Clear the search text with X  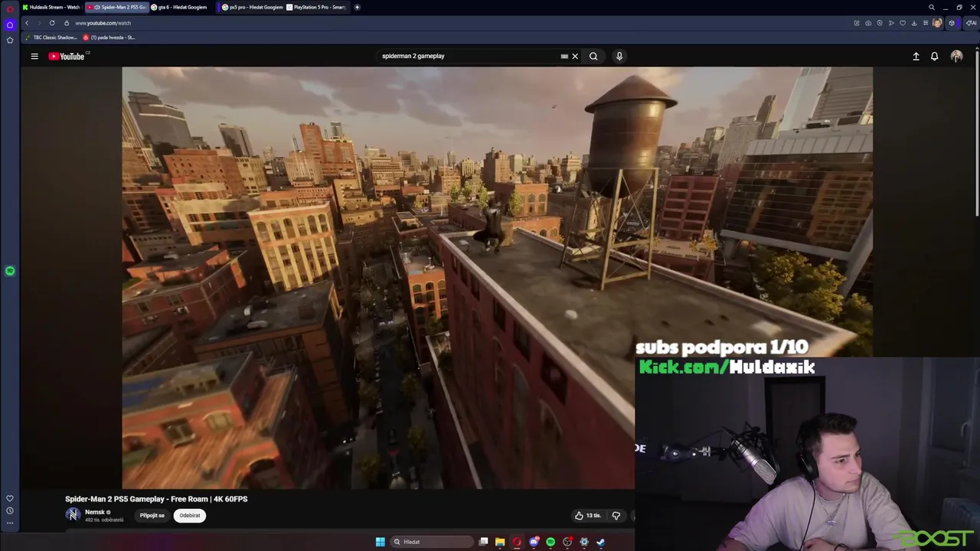pos(575,56)
